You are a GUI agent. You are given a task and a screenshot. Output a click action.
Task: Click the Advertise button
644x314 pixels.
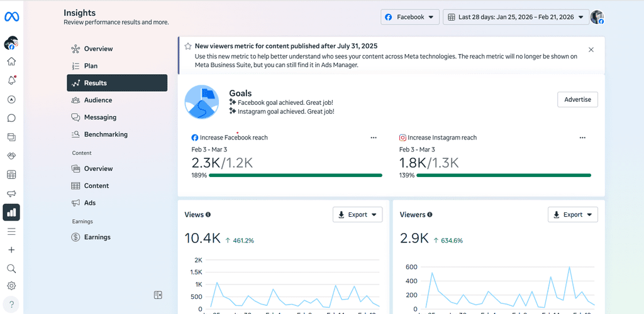[x=577, y=99]
